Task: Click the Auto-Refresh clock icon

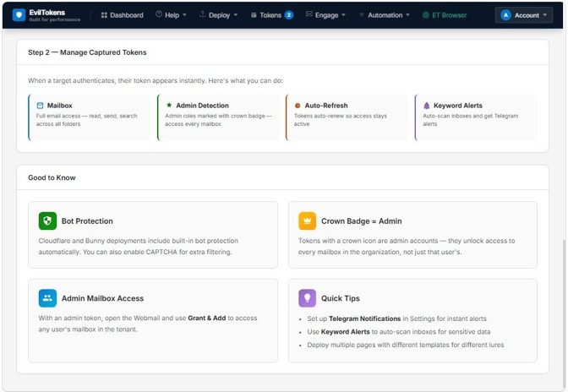Action: tap(298, 106)
